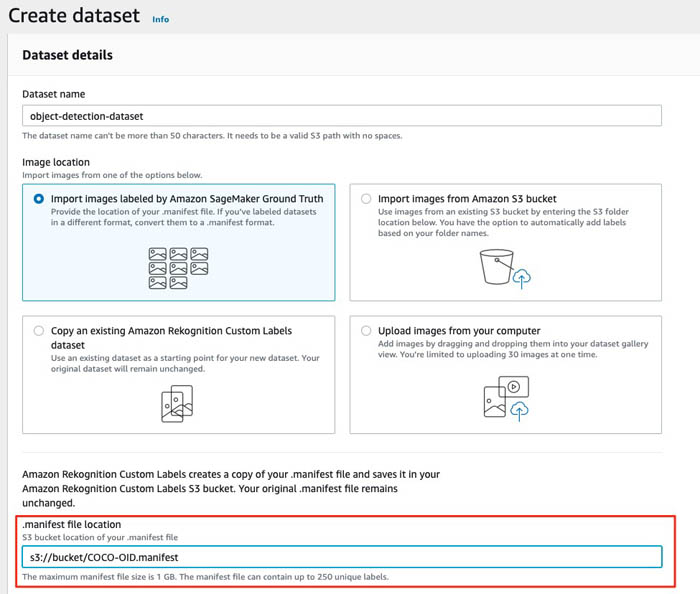Select Import images from Amazon S3 bucket radio

366,199
